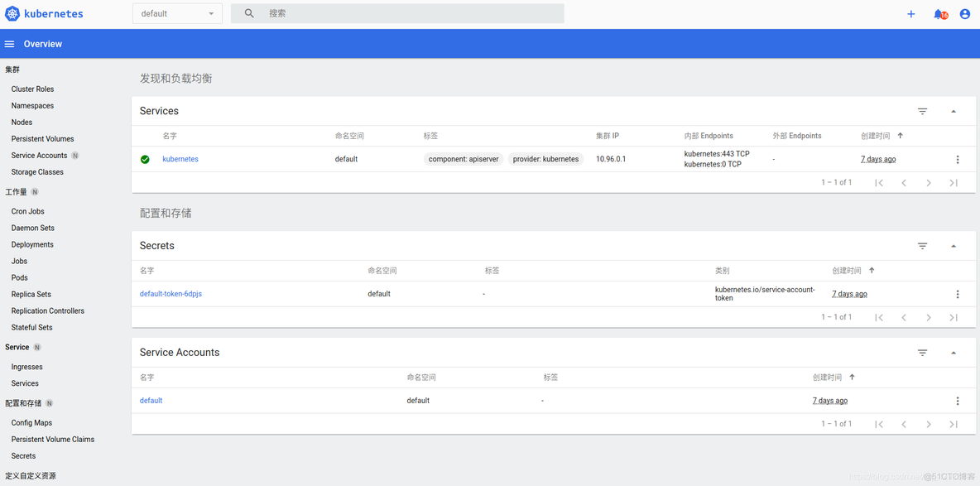Image resolution: width=980 pixels, height=486 pixels.
Task: Go to Deployments in the sidebar
Action: pyautogui.click(x=32, y=244)
